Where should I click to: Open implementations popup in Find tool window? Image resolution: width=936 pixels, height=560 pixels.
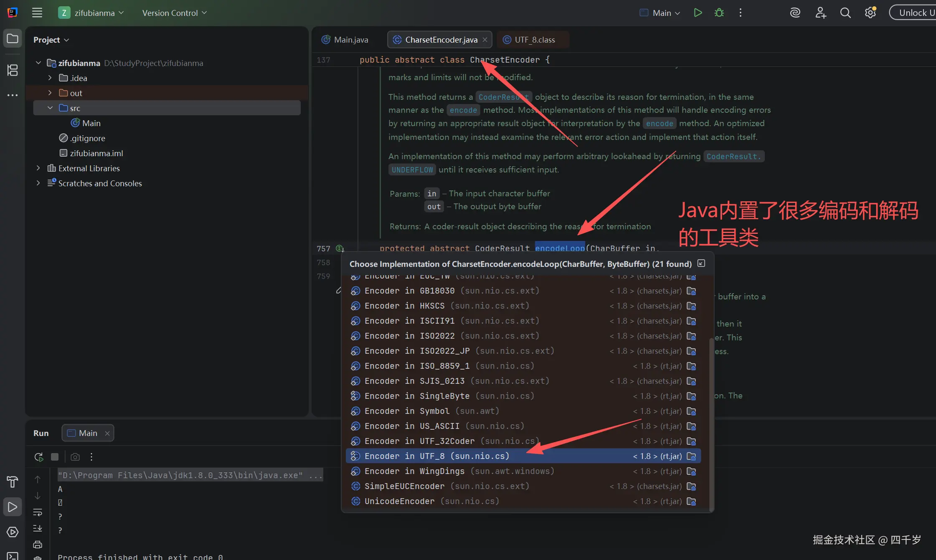pyautogui.click(x=701, y=263)
